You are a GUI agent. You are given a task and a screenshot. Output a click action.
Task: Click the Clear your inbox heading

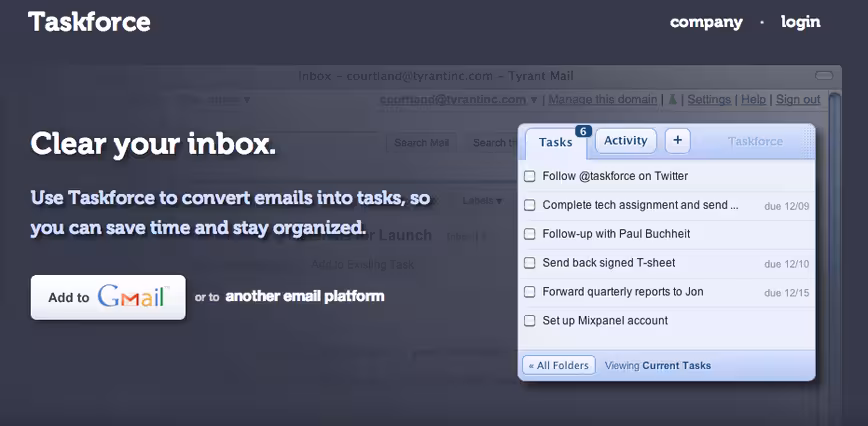click(x=153, y=144)
